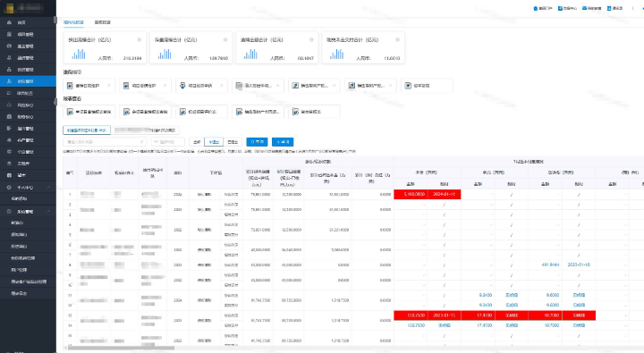Open the first tile in the upper shortcut row
644x353 pixels.
(x=89, y=86)
